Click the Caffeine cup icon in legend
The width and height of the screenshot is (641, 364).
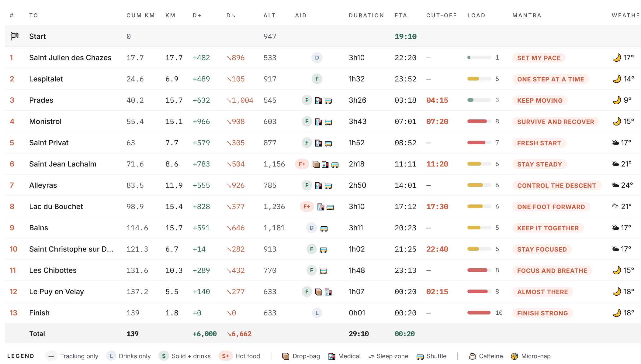(x=472, y=356)
